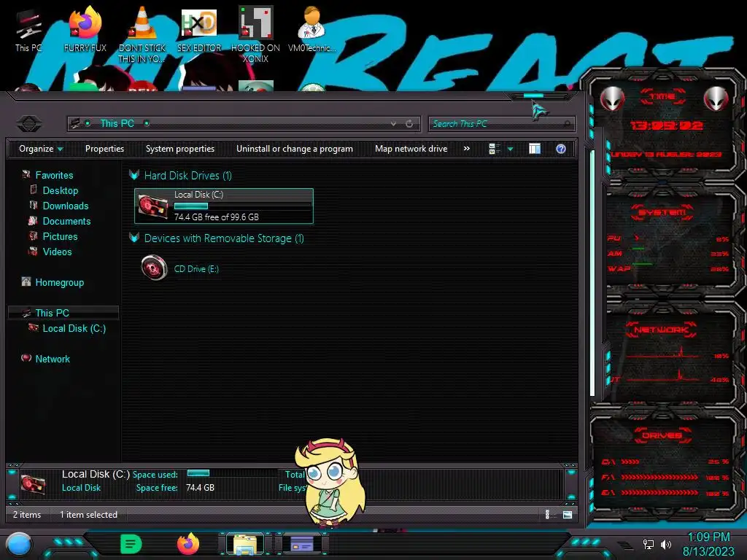Click System properties in the toolbar
Screen dimensions: 747x560
pos(180,149)
